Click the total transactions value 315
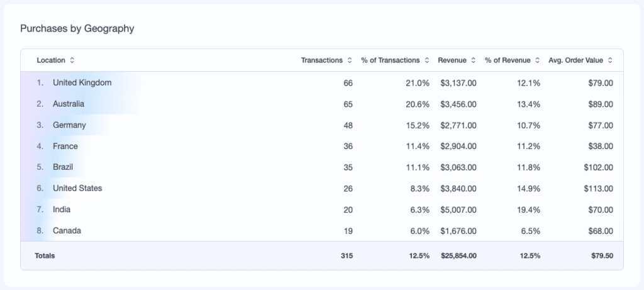The image size is (644, 290). (347, 255)
